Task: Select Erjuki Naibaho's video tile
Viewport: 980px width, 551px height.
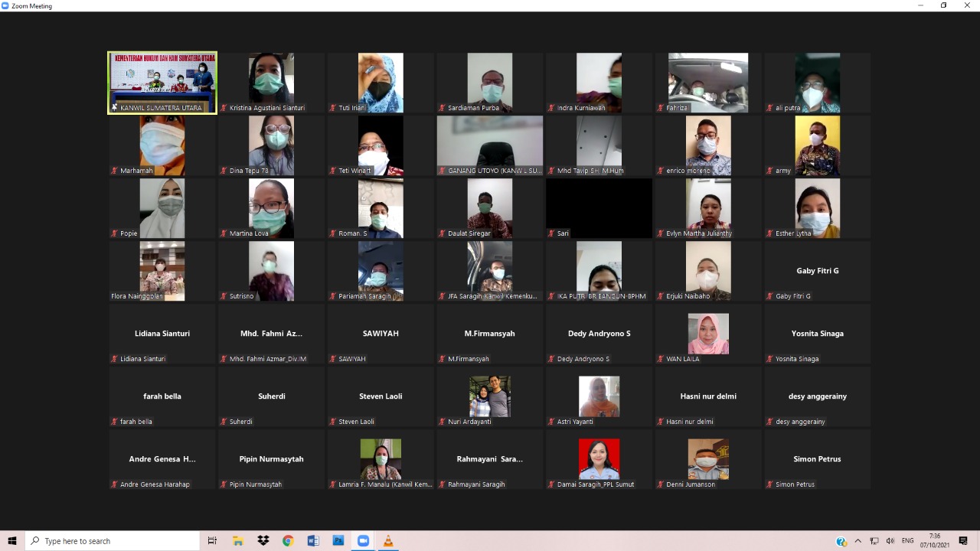Action: coord(708,271)
